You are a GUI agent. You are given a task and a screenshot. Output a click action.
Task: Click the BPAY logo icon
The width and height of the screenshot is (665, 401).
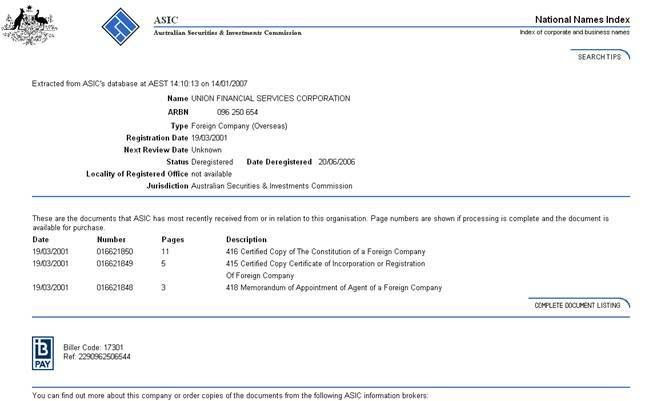pyautogui.click(x=43, y=353)
